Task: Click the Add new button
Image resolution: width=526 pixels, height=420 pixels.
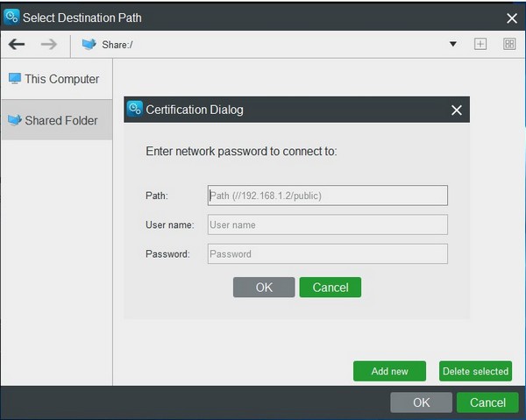Action: click(389, 371)
